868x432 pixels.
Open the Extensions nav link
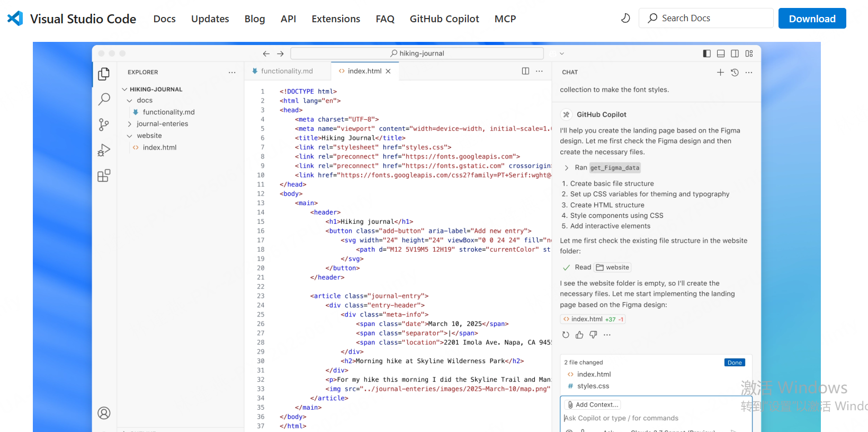336,19
